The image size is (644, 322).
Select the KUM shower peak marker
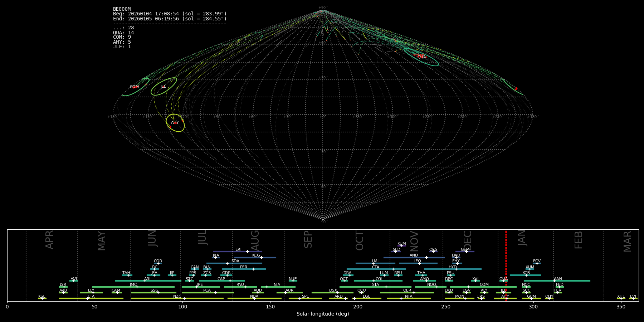click(401, 246)
